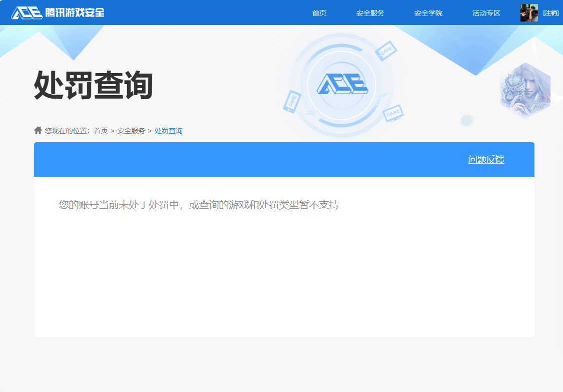Viewport: 563px width, 392px height.
Task: Open the 安全服务 navigation menu item
Action: point(370,13)
